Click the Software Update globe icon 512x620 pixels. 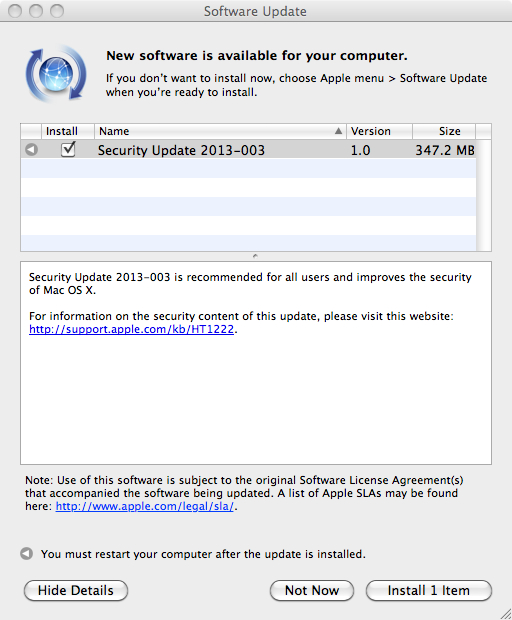[56, 74]
